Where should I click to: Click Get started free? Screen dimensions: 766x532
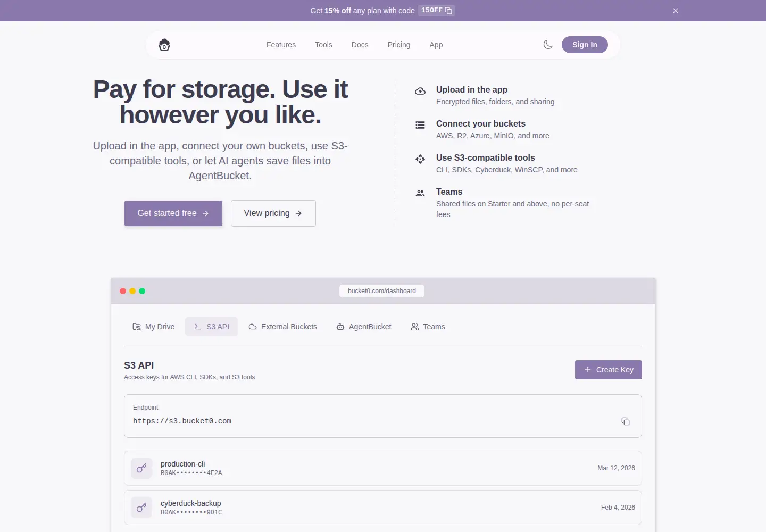pos(173,213)
